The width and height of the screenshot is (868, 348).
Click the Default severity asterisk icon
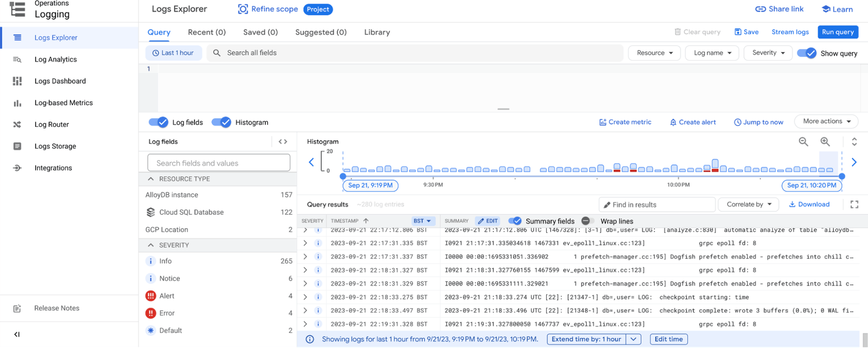150,331
